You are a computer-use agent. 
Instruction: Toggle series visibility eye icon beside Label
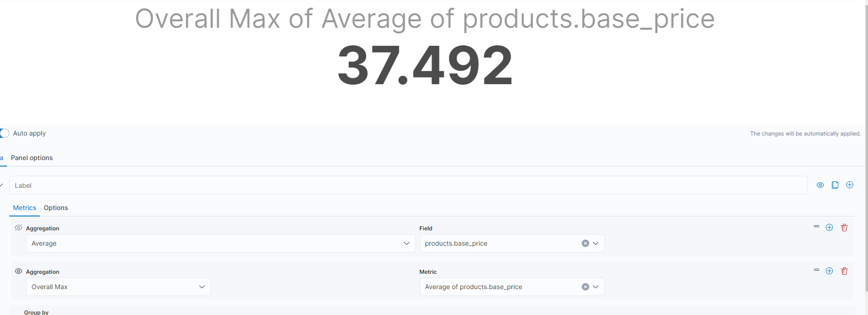[x=820, y=185]
